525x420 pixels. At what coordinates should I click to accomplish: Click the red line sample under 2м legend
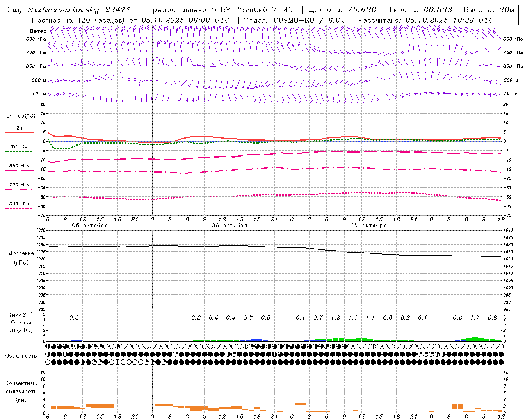(18, 133)
